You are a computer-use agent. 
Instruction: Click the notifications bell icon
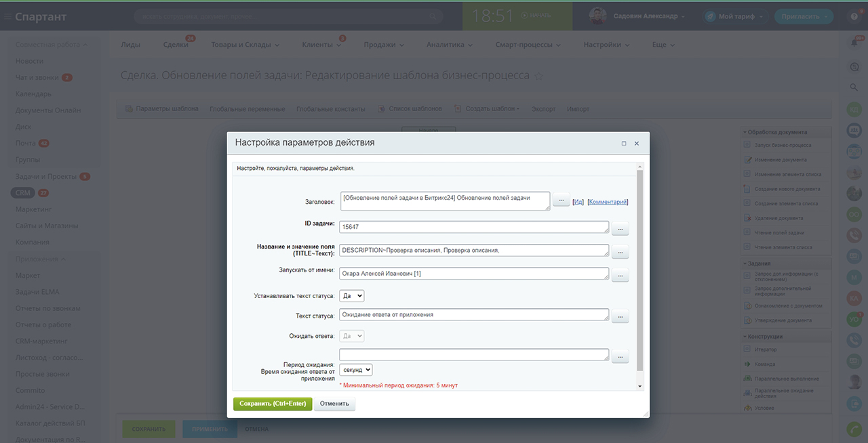[854, 43]
